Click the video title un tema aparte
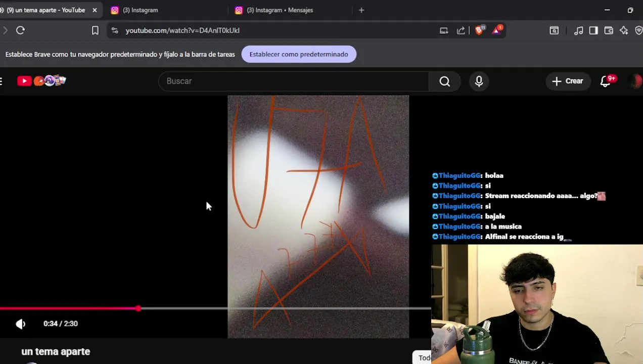The image size is (643, 364). click(x=56, y=351)
